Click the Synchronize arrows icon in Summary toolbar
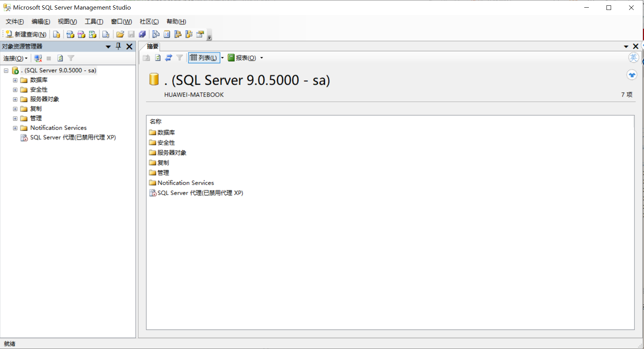The width and height of the screenshot is (644, 349). (x=168, y=58)
